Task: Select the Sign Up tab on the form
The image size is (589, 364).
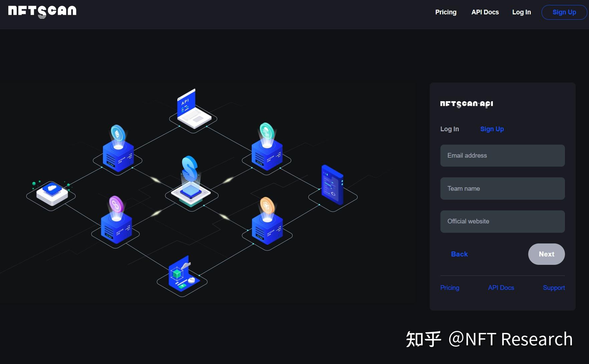Action: coord(492,129)
